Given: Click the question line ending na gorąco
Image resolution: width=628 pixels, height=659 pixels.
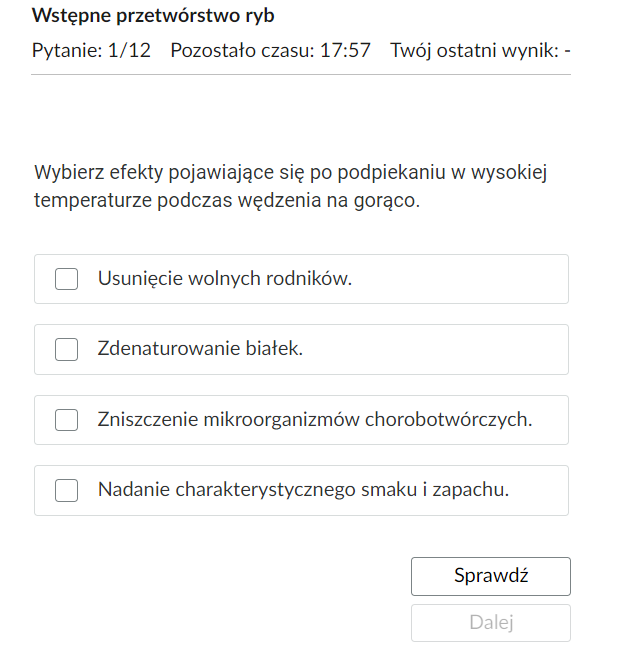Looking at the screenshot, I should (x=227, y=200).
